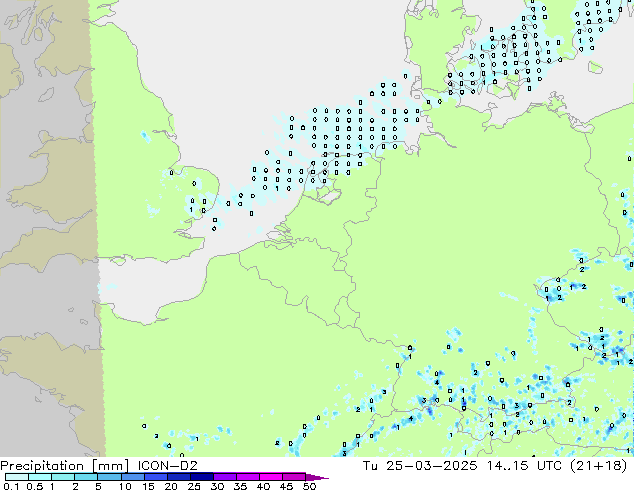Select the 35–40 mm legend swatch
The height and width of the screenshot is (490, 634).
pyautogui.click(x=247, y=477)
